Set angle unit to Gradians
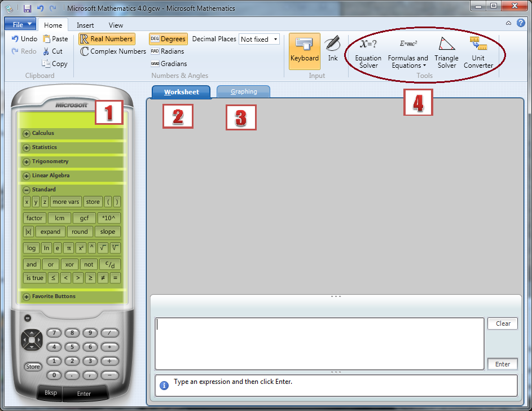Viewport: 532px width, 411px height. pos(169,64)
